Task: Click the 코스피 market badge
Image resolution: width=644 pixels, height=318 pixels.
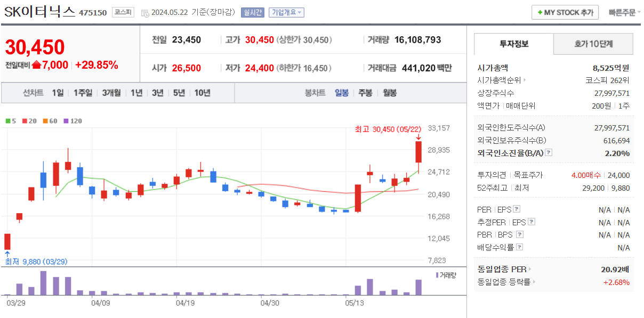Action: pyautogui.click(x=123, y=12)
